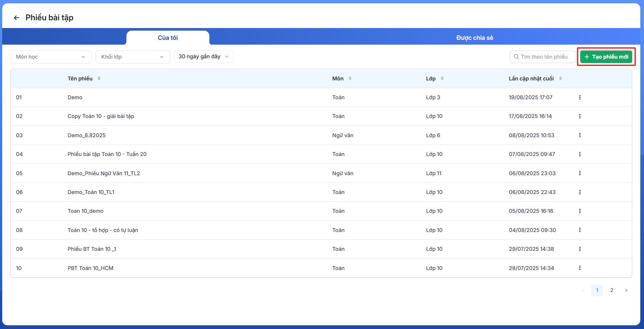Open more options for PBT Toán 10_HCM
The width and height of the screenshot is (644, 329).
pos(579,268)
